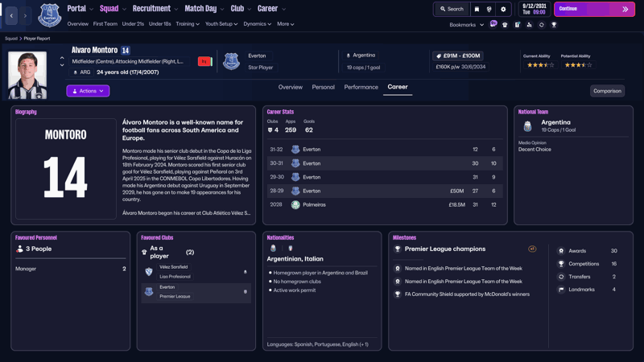Expand the Youth Setup submenu
644x362 pixels.
[221, 24]
